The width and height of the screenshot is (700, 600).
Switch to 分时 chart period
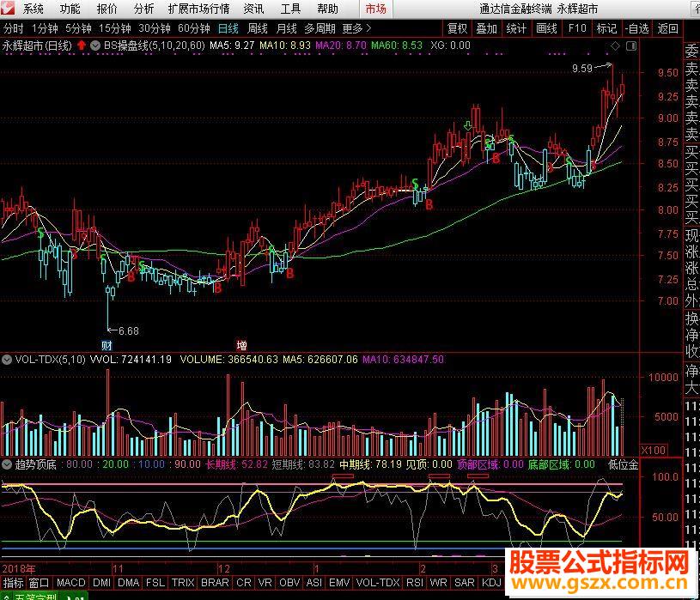tap(14, 28)
